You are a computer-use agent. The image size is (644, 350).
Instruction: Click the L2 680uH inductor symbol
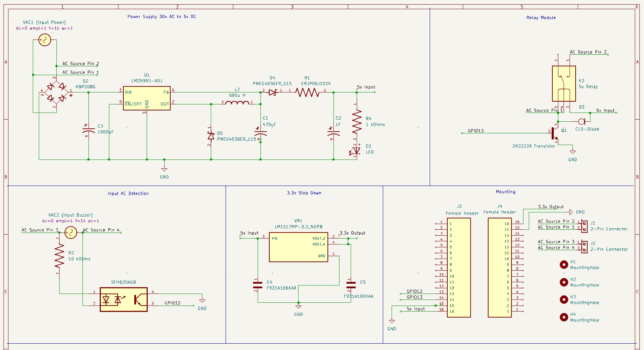[237, 103]
